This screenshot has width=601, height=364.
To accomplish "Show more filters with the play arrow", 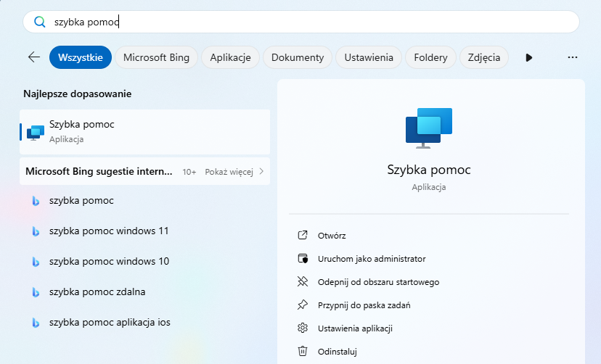I will point(529,58).
